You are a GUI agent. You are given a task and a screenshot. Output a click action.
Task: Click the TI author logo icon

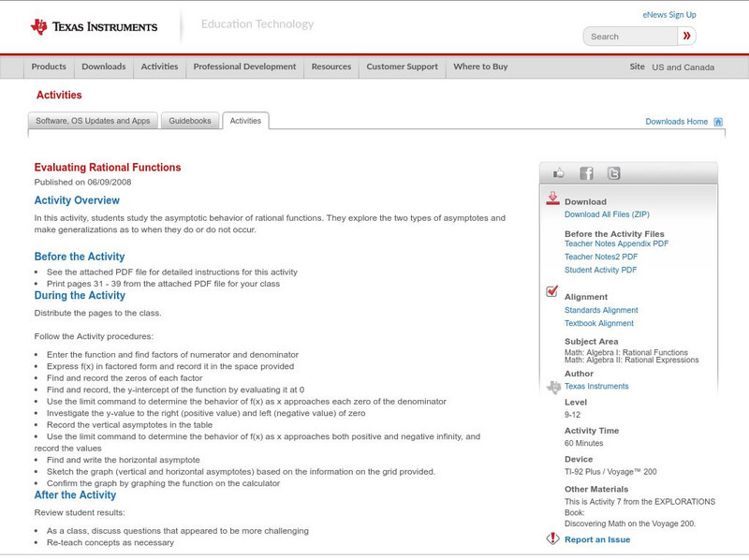point(553,387)
